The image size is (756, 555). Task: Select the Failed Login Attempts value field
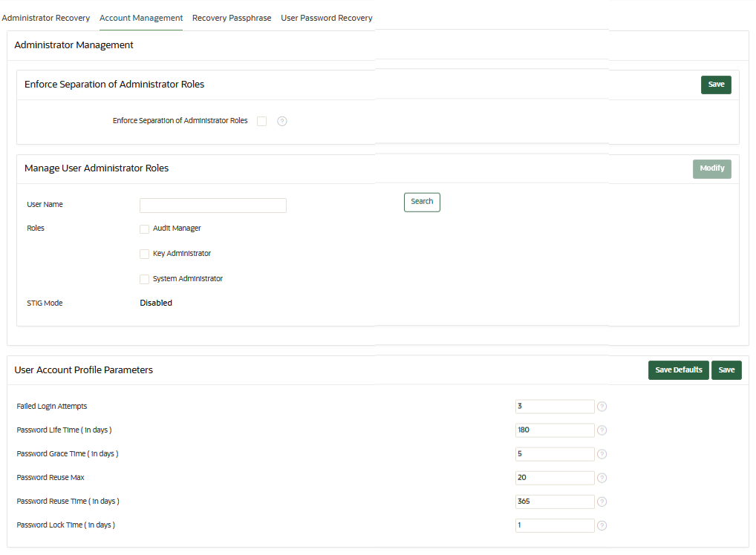tap(555, 406)
